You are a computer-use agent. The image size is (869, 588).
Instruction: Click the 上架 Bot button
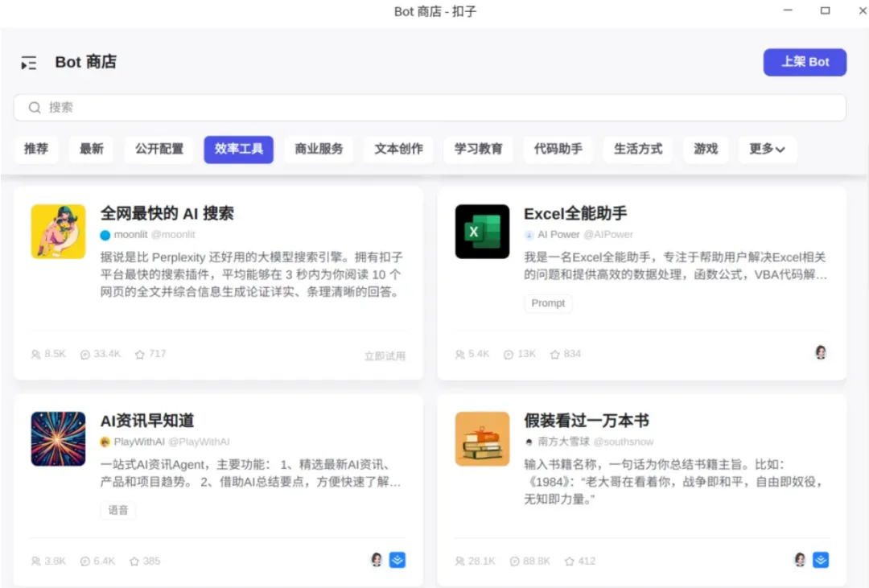tap(805, 62)
